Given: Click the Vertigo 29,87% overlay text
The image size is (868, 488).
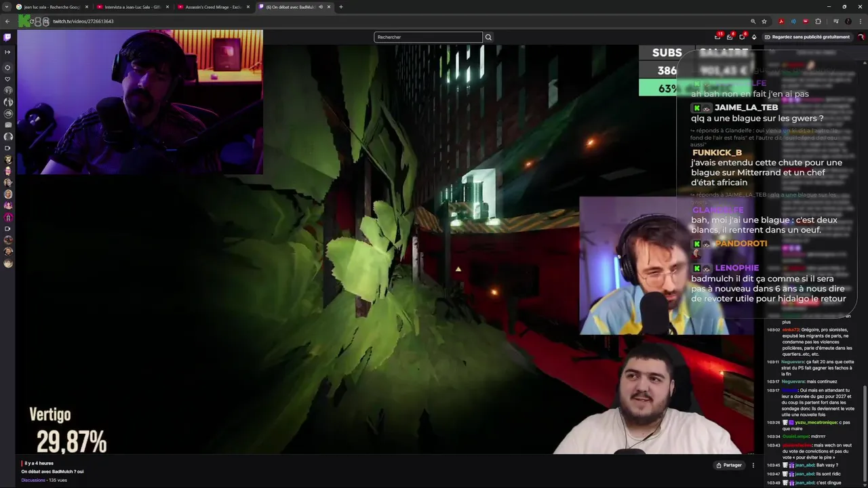Looking at the screenshot, I should tap(68, 431).
